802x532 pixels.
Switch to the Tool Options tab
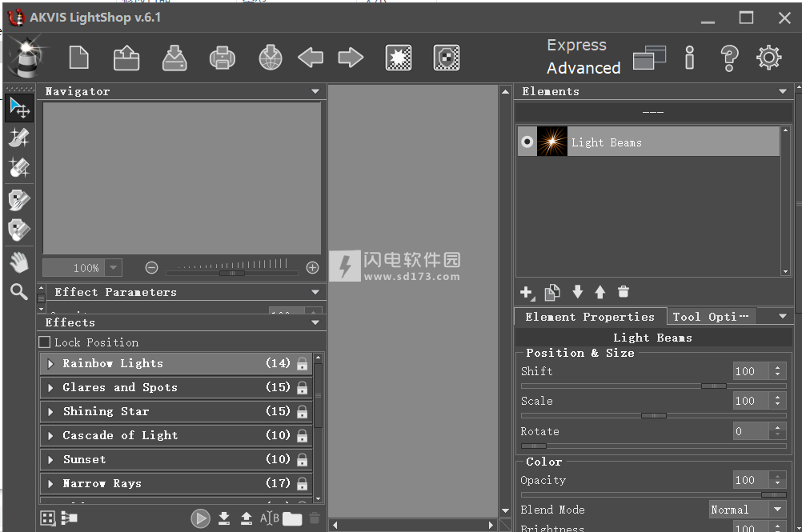point(710,317)
